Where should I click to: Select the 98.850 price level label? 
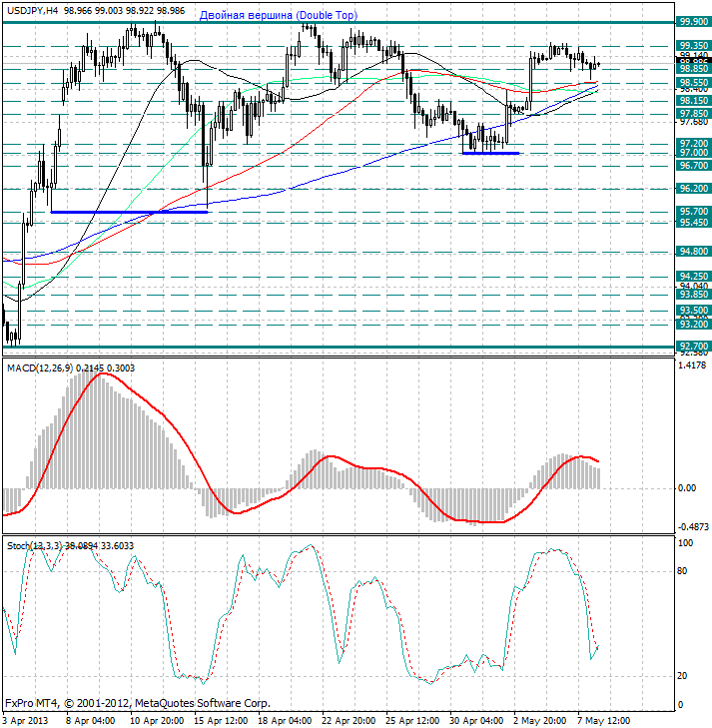[694, 69]
